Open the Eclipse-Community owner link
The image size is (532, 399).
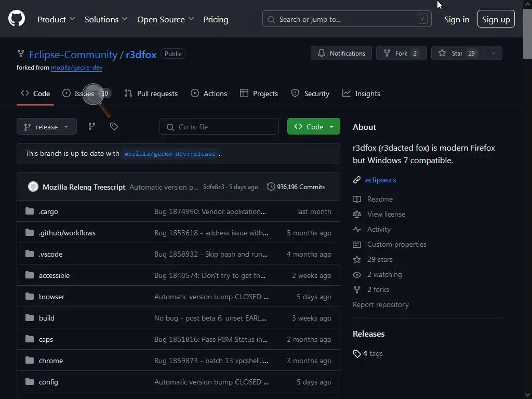pyautogui.click(x=73, y=54)
